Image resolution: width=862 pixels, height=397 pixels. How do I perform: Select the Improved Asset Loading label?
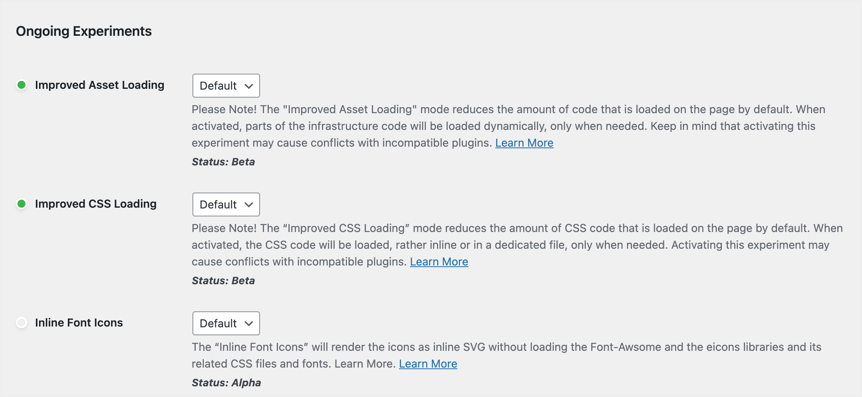coord(100,85)
